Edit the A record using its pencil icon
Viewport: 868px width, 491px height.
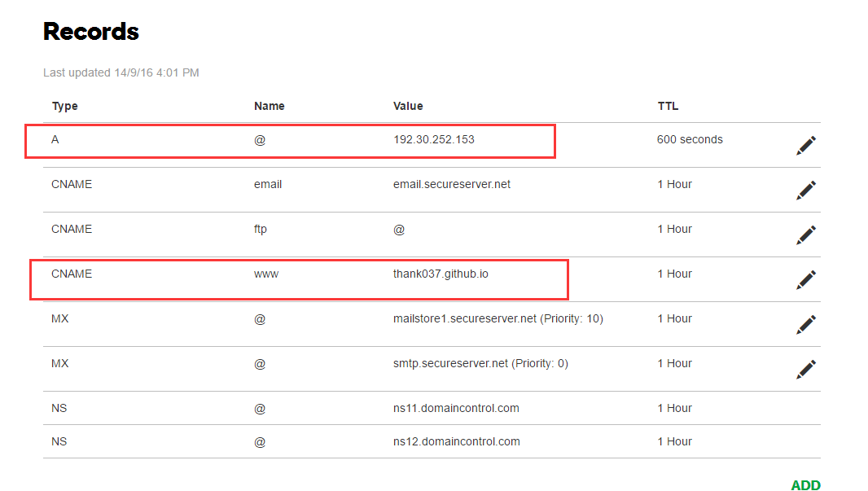(x=805, y=145)
